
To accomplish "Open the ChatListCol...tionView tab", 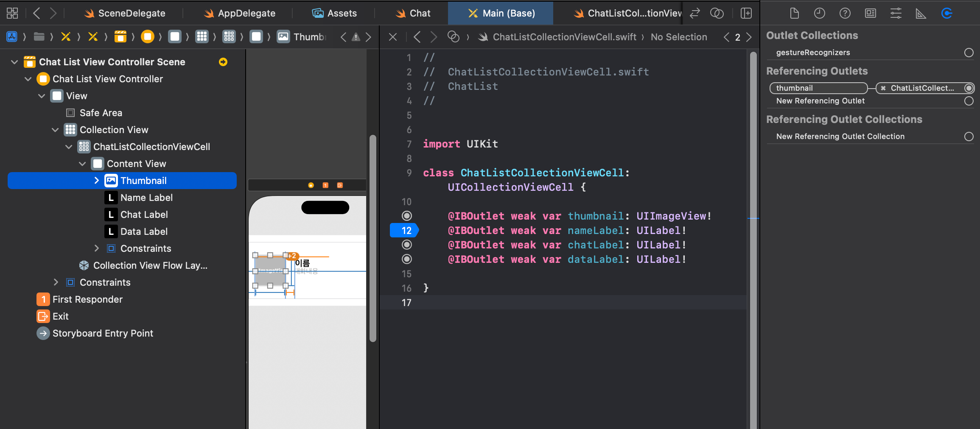I will (x=627, y=13).
